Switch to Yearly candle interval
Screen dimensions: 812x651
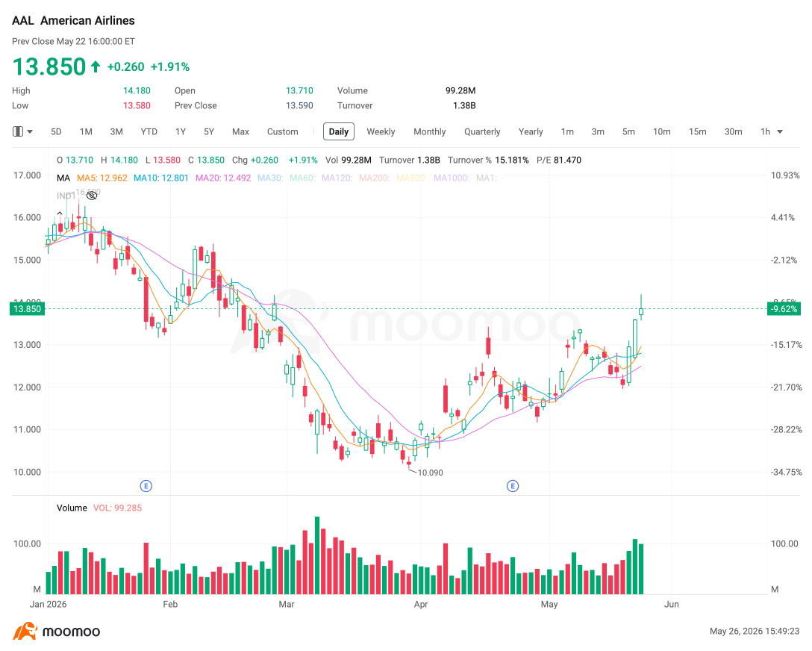(x=531, y=131)
